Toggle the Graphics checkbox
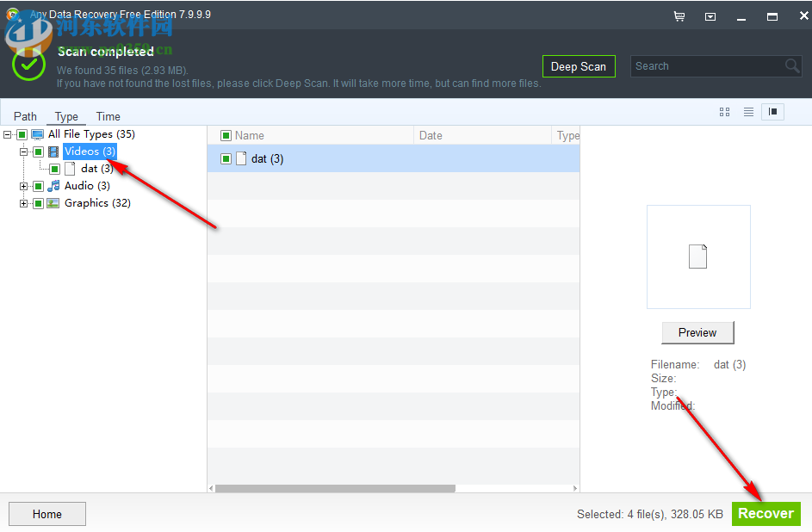 coord(39,203)
